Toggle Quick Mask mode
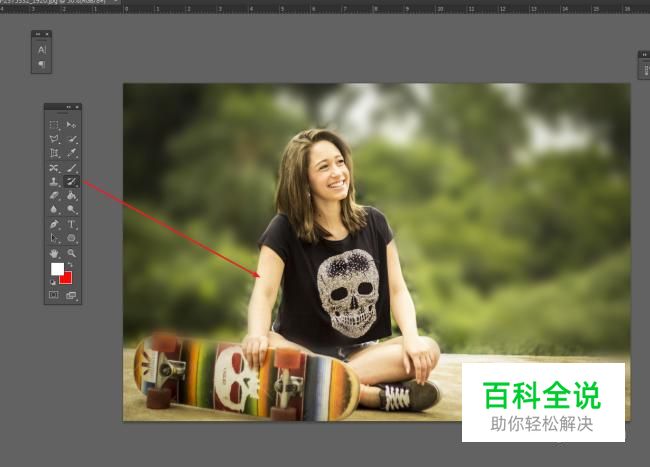Screen dimensions: 650x467 click(54, 295)
